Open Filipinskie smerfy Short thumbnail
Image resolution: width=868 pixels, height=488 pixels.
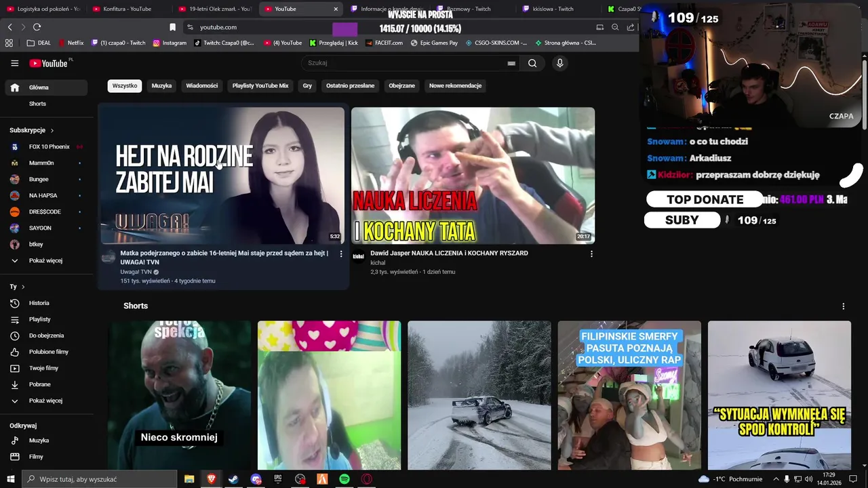click(x=629, y=395)
